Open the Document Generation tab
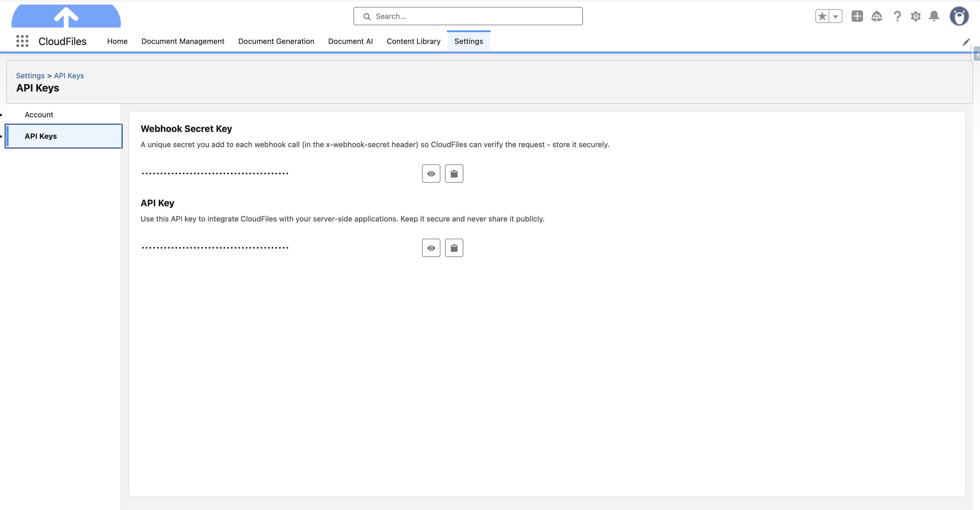Viewport: 980px width, 510px height. point(276,41)
